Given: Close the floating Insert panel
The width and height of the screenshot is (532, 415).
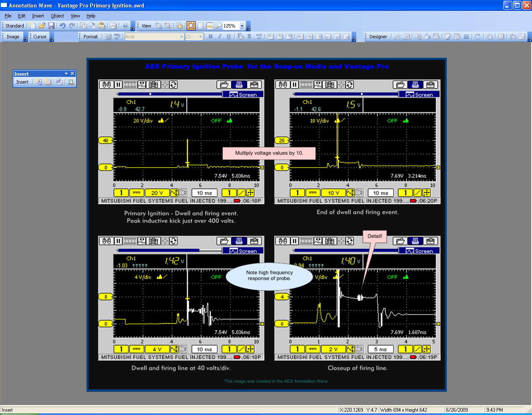Looking at the screenshot, I should tap(72, 74).
